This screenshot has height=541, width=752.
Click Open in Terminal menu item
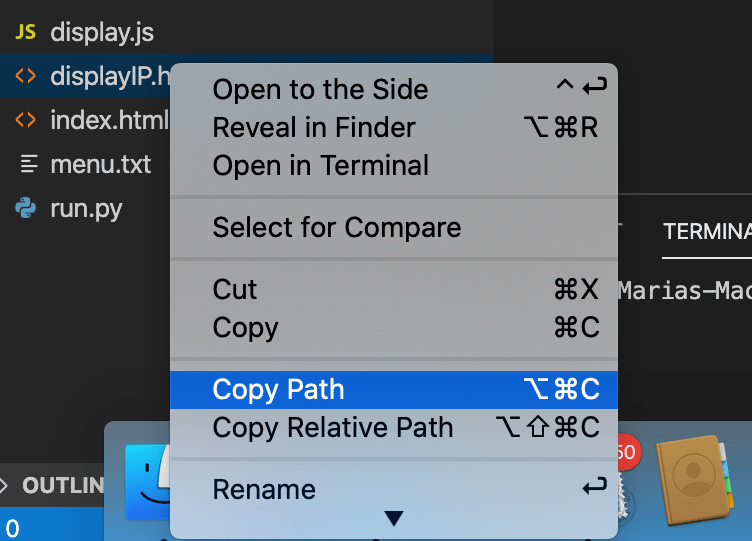pyautogui.click(x=320, y=166)
